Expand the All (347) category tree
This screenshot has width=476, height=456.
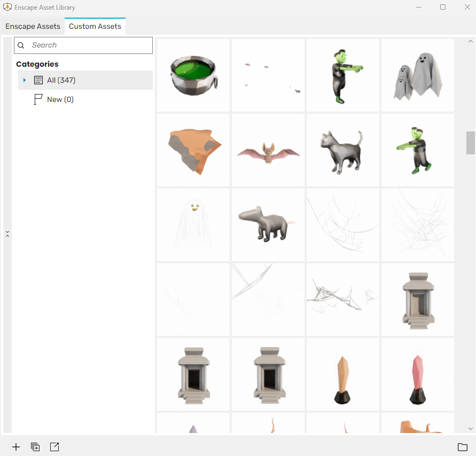tap(24, 80)
